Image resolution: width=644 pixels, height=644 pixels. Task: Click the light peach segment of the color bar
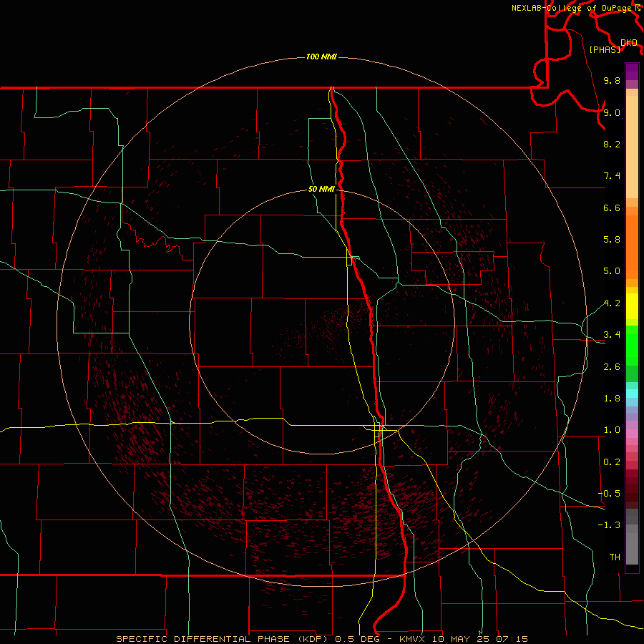click(x=632, y=147)
